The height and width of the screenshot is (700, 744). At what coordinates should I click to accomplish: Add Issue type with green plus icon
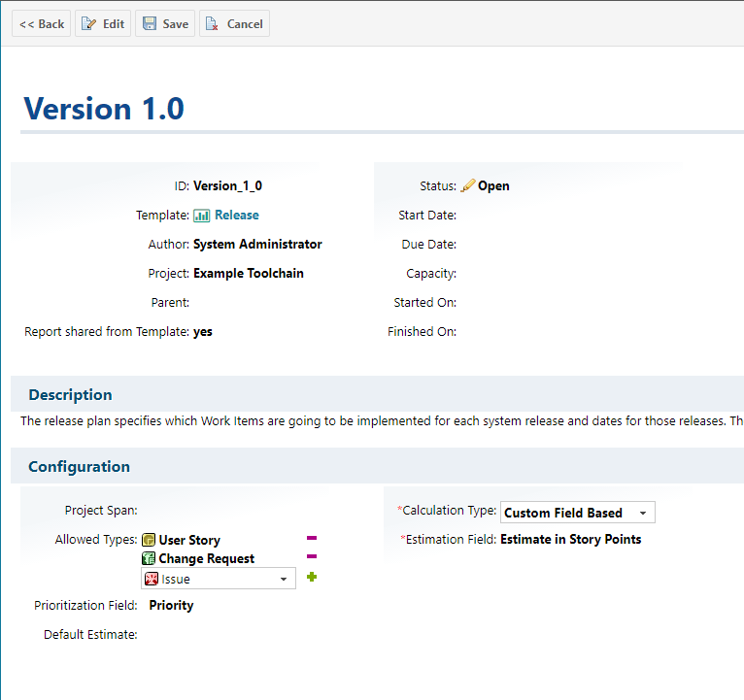coord(312,578)
